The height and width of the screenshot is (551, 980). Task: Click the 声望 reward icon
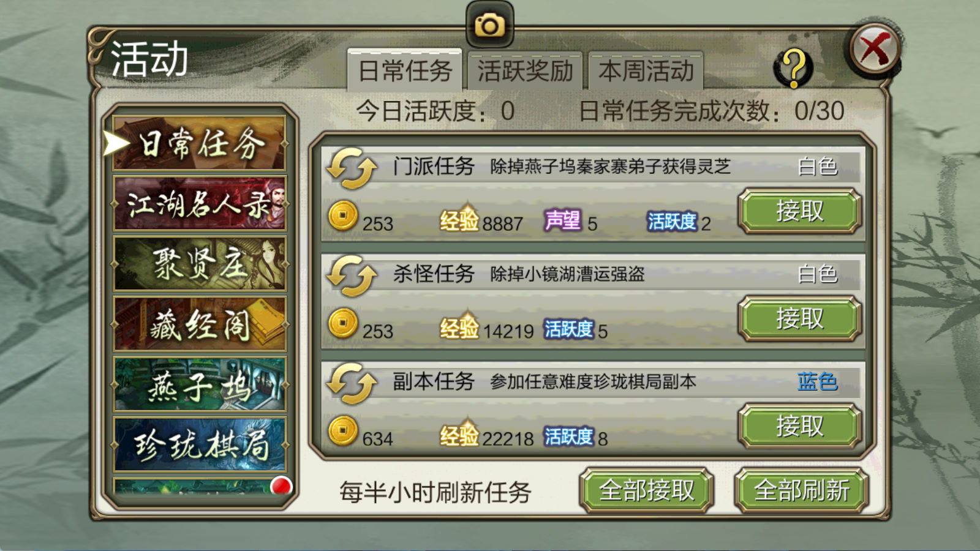coord(562,220)
